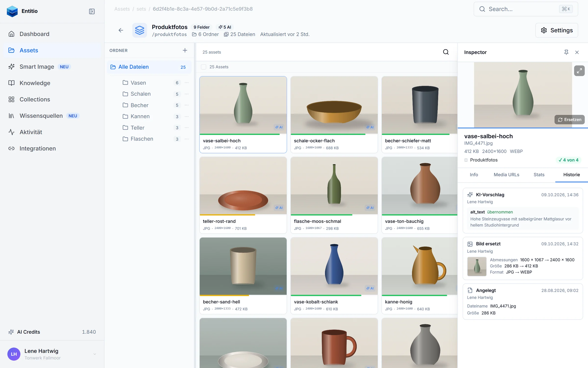
Task: Add a new folder with the plus icon
Action: pos(185,50)
